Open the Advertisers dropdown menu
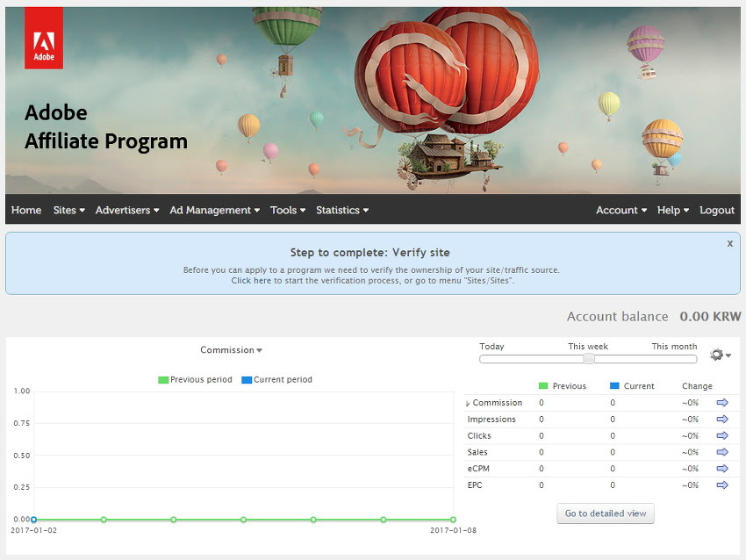 click(127, 210)
